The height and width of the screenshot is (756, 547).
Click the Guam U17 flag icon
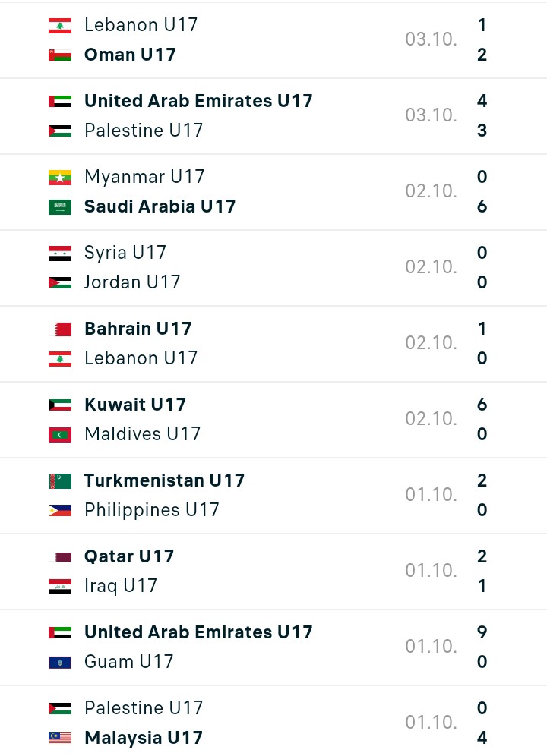(60, 663)
